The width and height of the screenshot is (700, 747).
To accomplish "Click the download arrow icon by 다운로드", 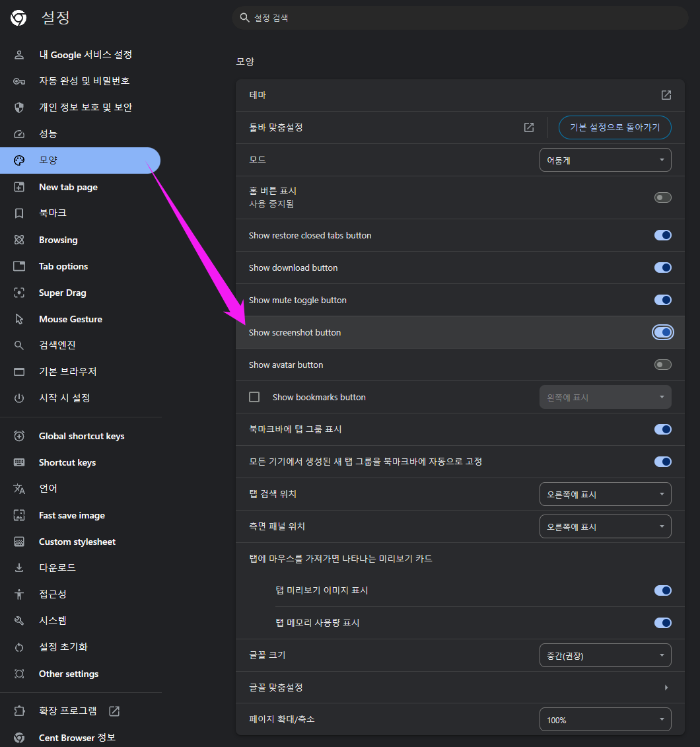I will coord(19,567).
